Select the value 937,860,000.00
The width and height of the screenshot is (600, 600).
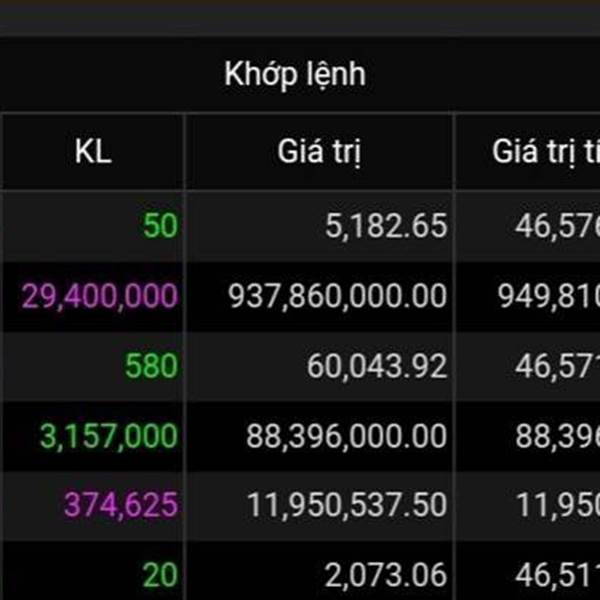click(337, 296)
